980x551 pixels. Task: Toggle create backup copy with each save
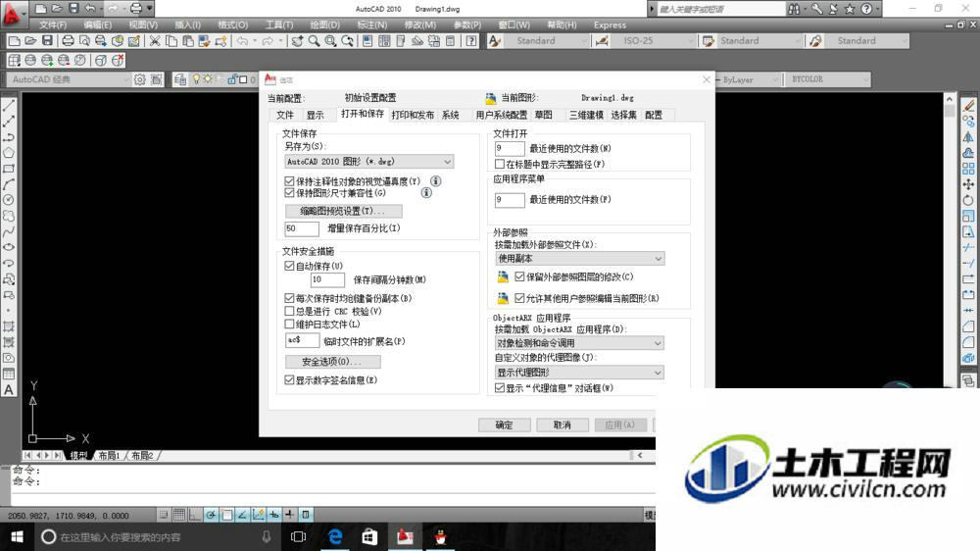point(289,298)
